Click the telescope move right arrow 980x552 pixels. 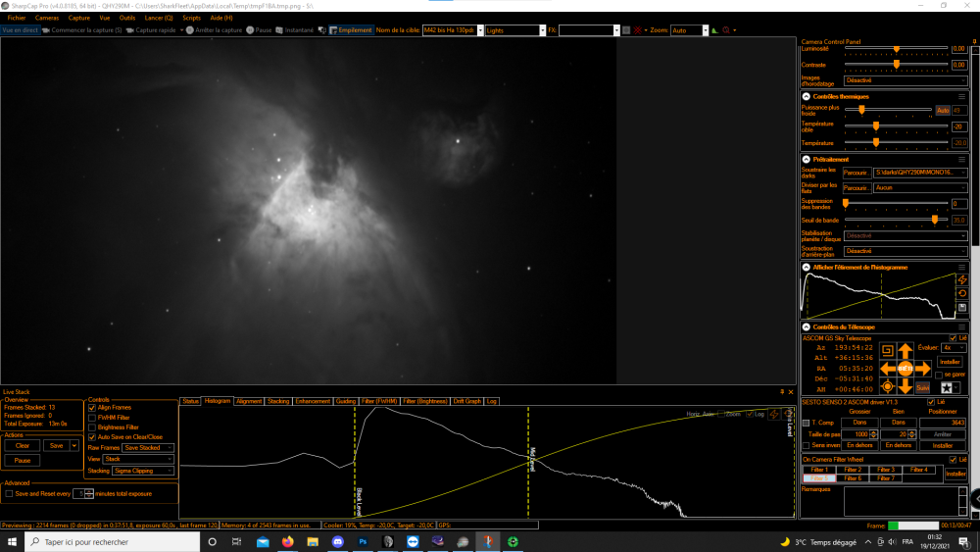[x=922, y=369]
